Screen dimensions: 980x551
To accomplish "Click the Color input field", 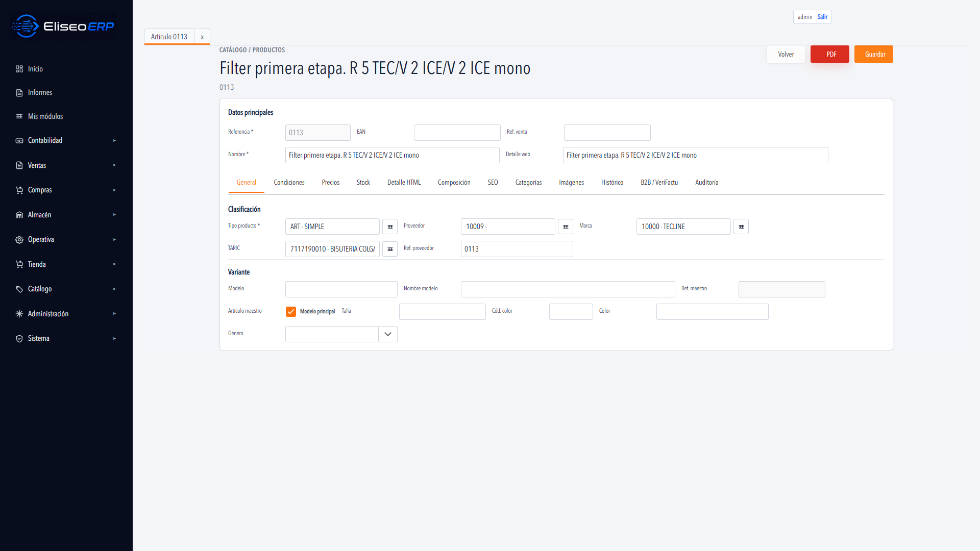I will pyautogui.click(x=713, y=312).
